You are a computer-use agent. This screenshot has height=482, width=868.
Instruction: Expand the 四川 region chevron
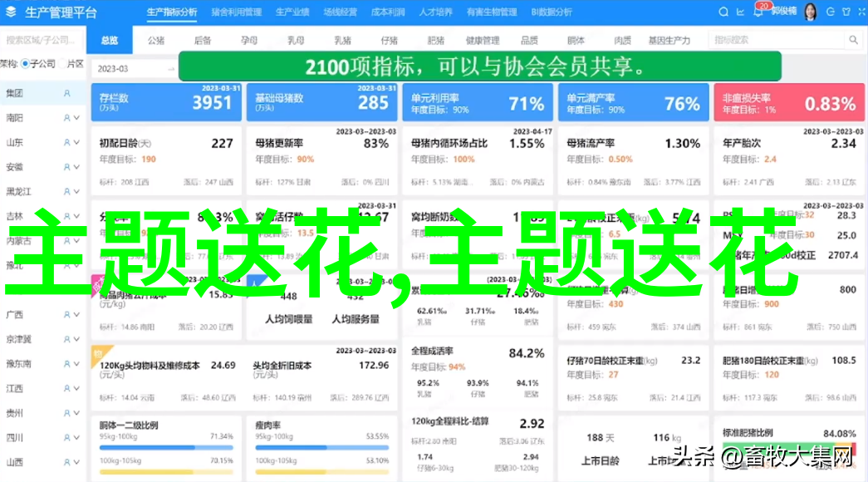(77, 438)
